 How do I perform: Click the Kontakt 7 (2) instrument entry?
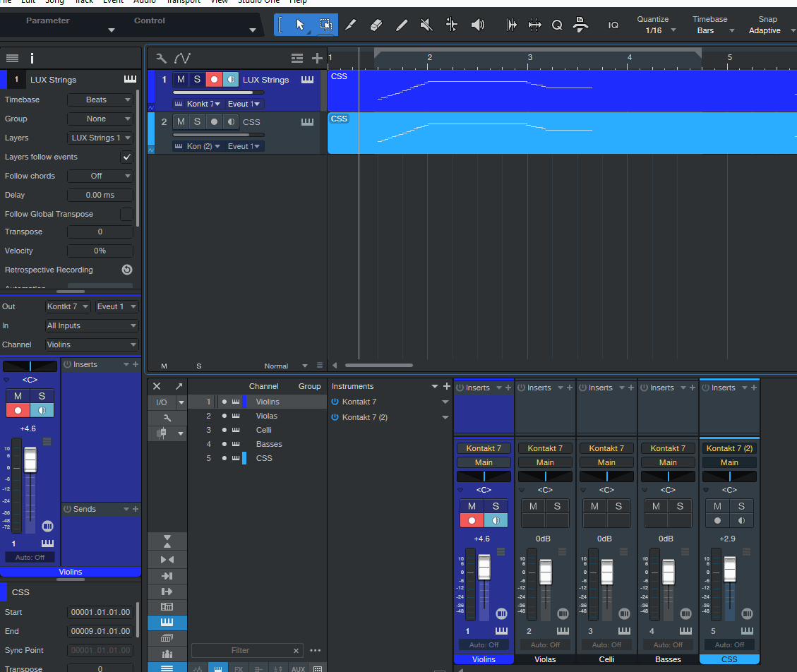(x=364, y=417)
